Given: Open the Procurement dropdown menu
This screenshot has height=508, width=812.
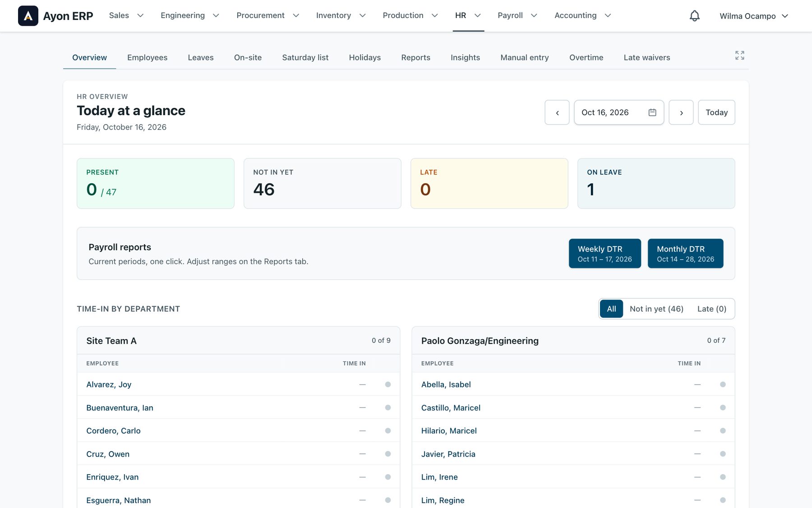Looking at the screenshot, I should pos(268,15).
